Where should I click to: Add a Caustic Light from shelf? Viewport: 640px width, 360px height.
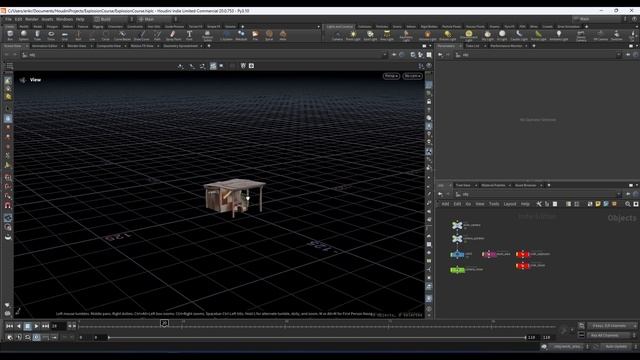(519, 36)
